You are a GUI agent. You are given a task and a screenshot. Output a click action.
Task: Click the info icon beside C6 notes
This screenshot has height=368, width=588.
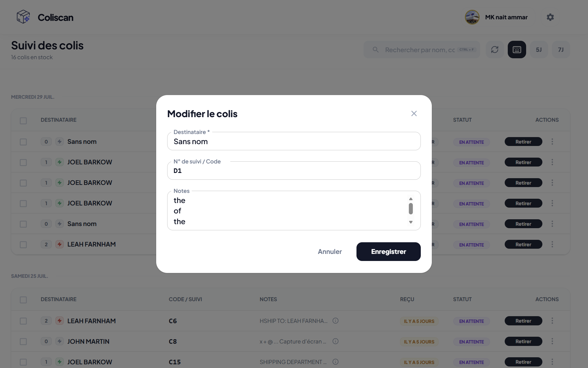335,321
